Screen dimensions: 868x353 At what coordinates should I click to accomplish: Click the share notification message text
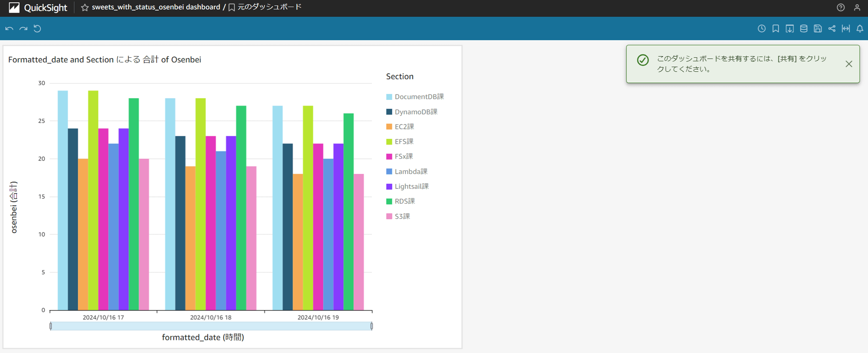tap(742, 64)
